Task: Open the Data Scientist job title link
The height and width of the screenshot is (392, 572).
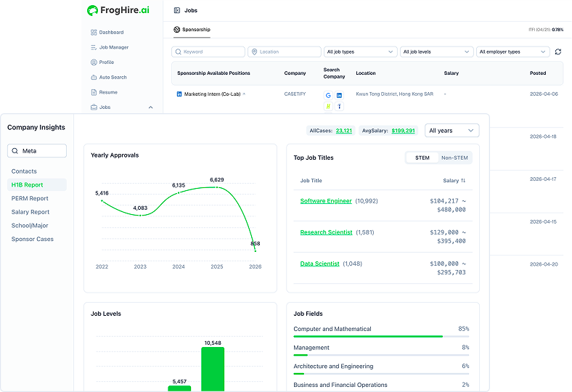Action: (319, 264)
